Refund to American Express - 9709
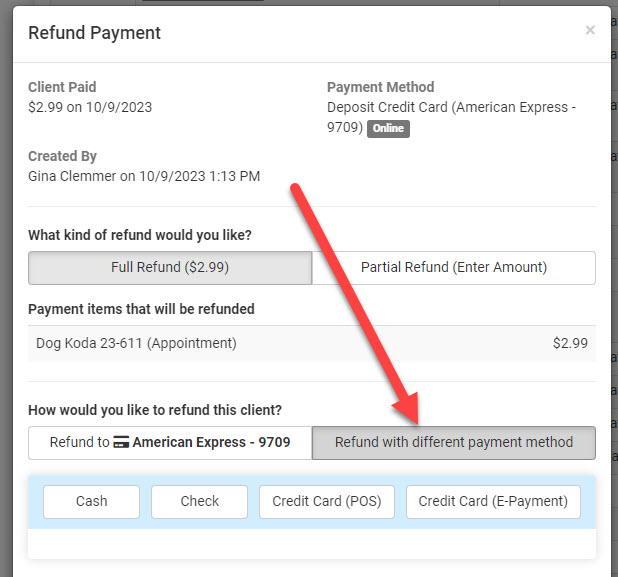 pos(170,442)
